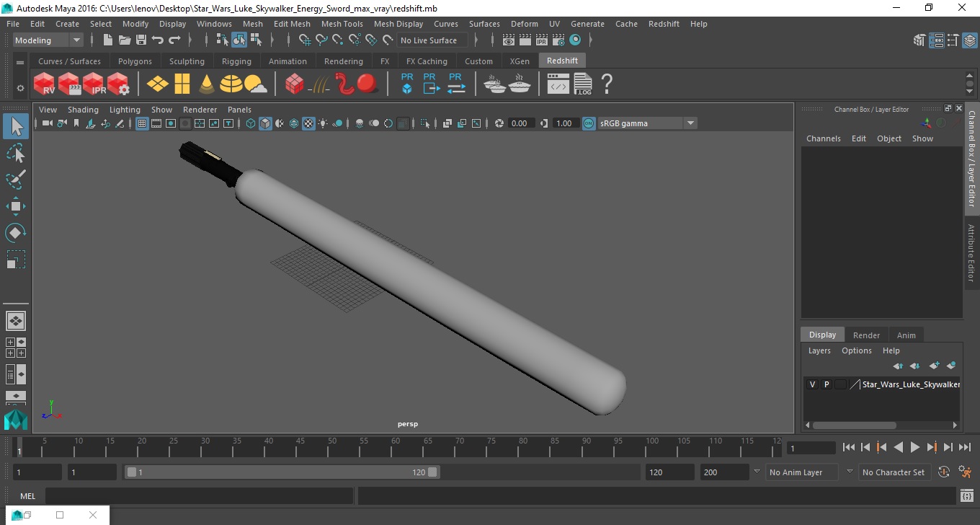980x525 pixels.
Task: Click the layer editor horizontal scrollbar
Action: tap(854, 425)
